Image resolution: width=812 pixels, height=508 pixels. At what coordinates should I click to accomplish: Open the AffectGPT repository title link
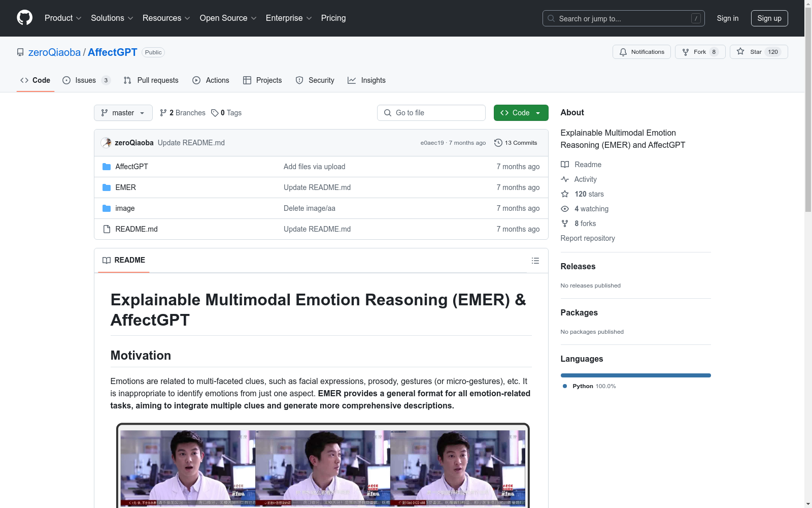(x=113, y=52)
